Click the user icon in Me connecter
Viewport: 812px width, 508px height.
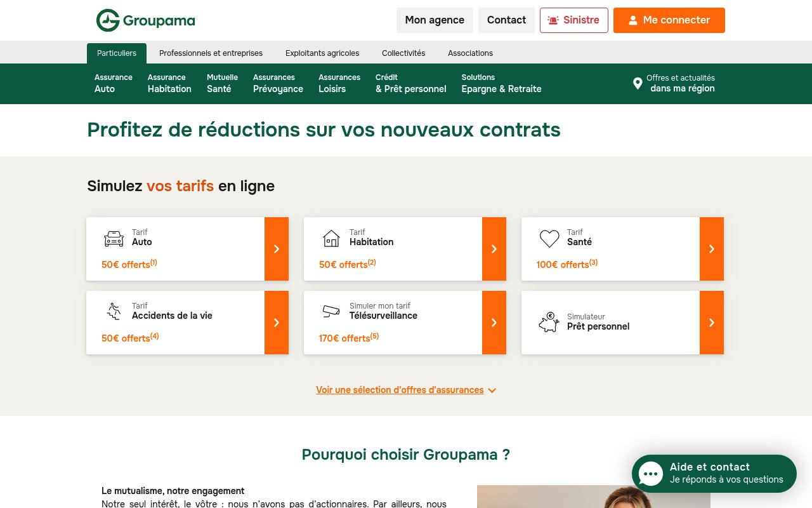pos(632,20)
